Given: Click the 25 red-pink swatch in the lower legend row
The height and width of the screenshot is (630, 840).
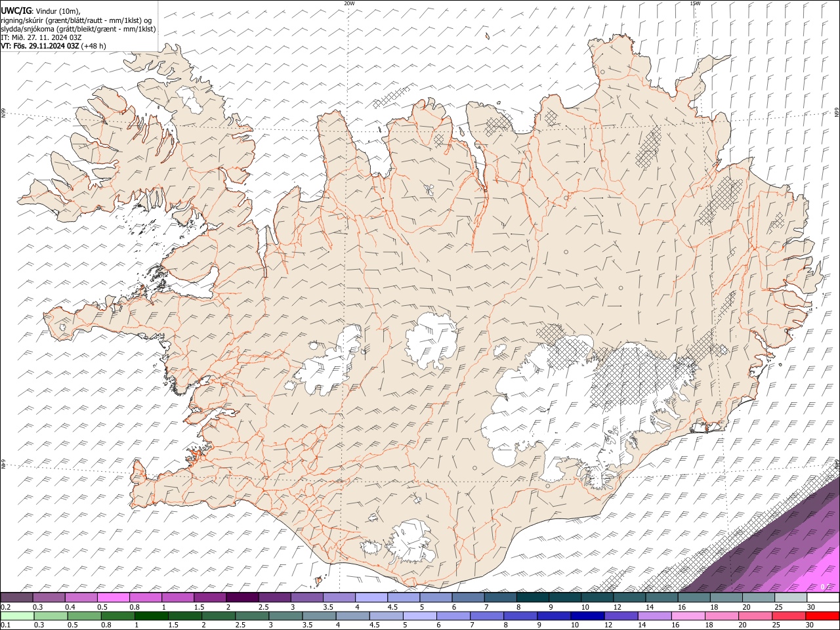Looking at the screenshot, I should tap(789, 616).
